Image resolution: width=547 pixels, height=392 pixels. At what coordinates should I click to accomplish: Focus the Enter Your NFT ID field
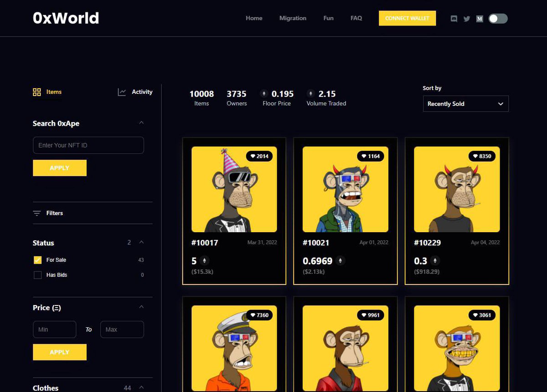(88, 145)
